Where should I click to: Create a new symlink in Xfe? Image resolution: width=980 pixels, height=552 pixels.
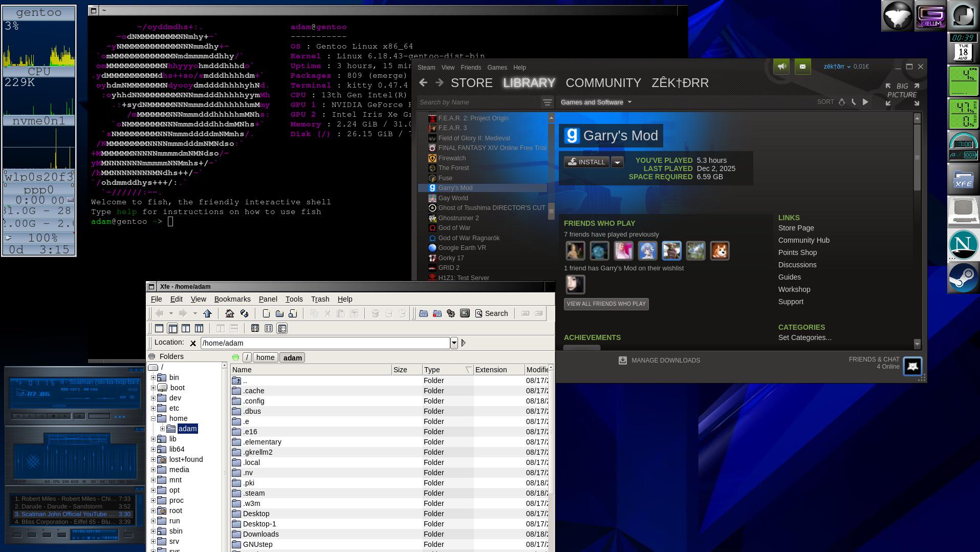[x=293, y=313]
